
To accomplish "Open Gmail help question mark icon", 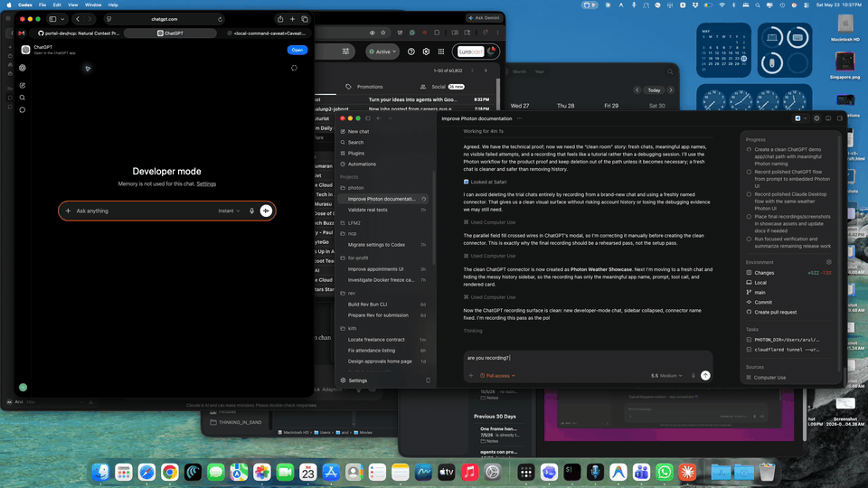I will (411, 52).
